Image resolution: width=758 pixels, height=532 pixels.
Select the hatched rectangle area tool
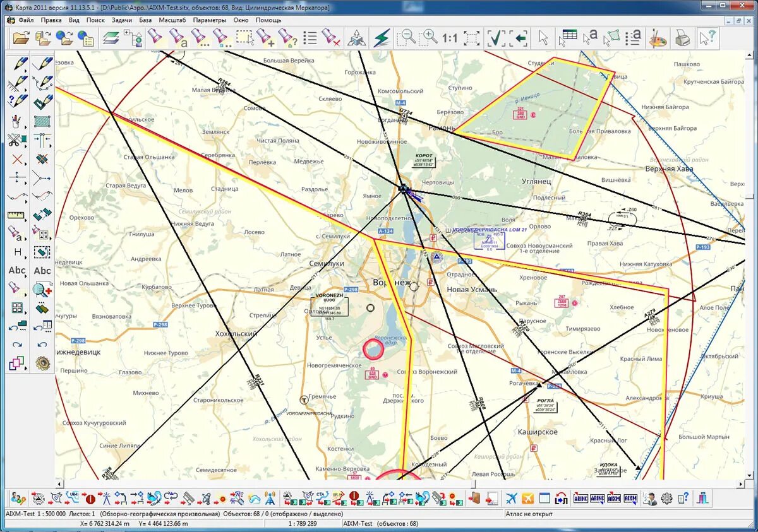42,120
